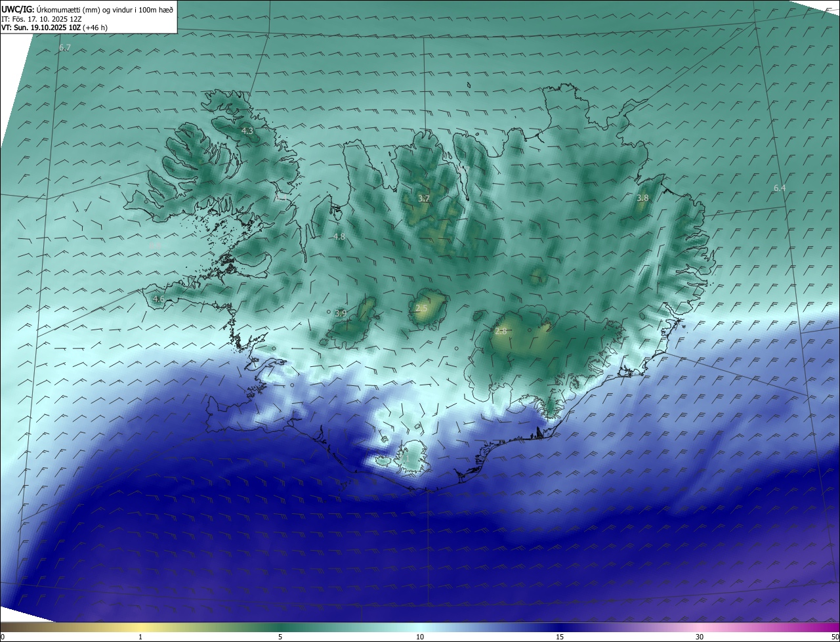Click the colorbar tick label 30

pos(700,637)
